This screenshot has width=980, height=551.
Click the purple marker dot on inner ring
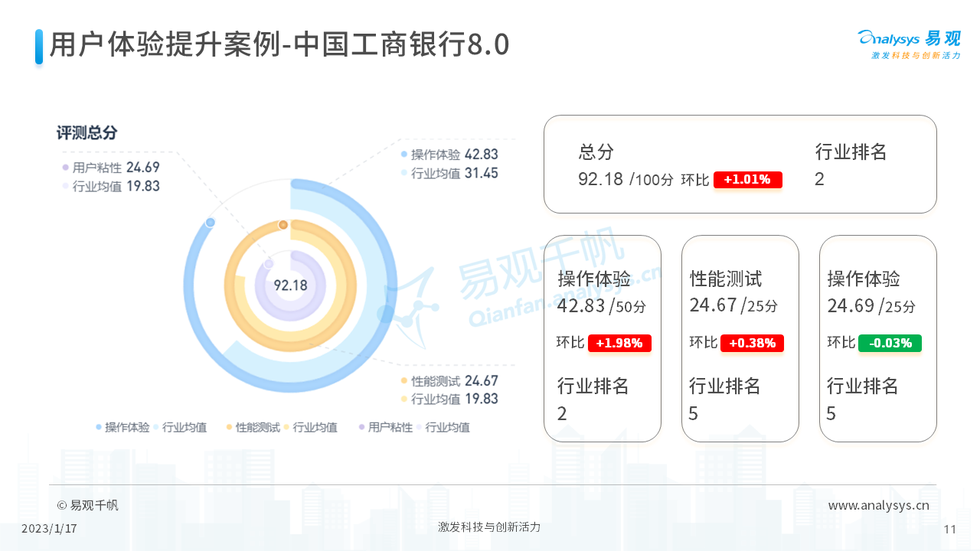pyautogui.click(x=269, y=264)
